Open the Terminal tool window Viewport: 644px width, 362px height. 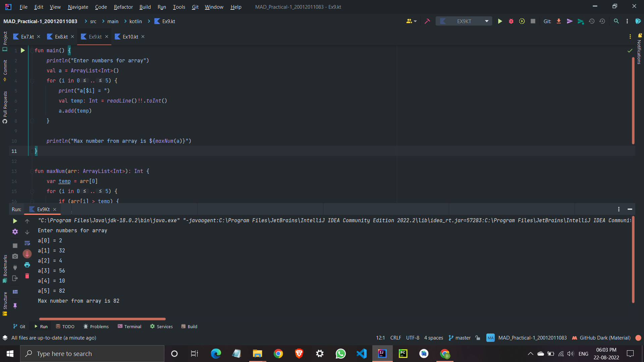(x=129, y=326)
